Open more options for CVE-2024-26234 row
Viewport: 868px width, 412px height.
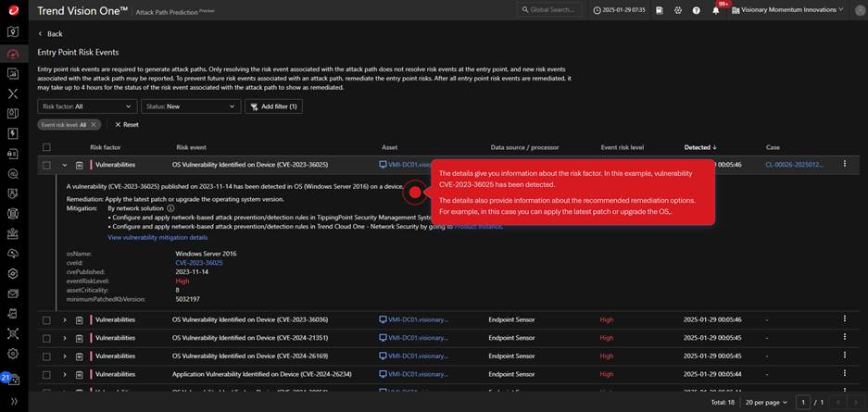tap(844, 373)
